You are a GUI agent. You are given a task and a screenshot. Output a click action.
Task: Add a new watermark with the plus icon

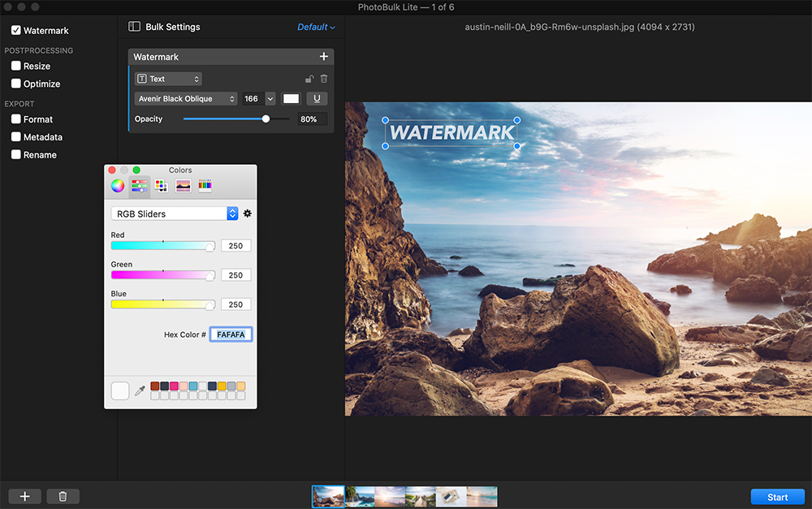pyautogui.click(x=323, y=56)
